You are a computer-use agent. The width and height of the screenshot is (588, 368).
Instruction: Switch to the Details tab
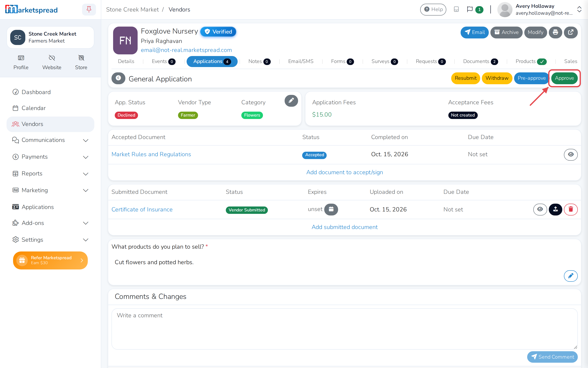point(126,61)
